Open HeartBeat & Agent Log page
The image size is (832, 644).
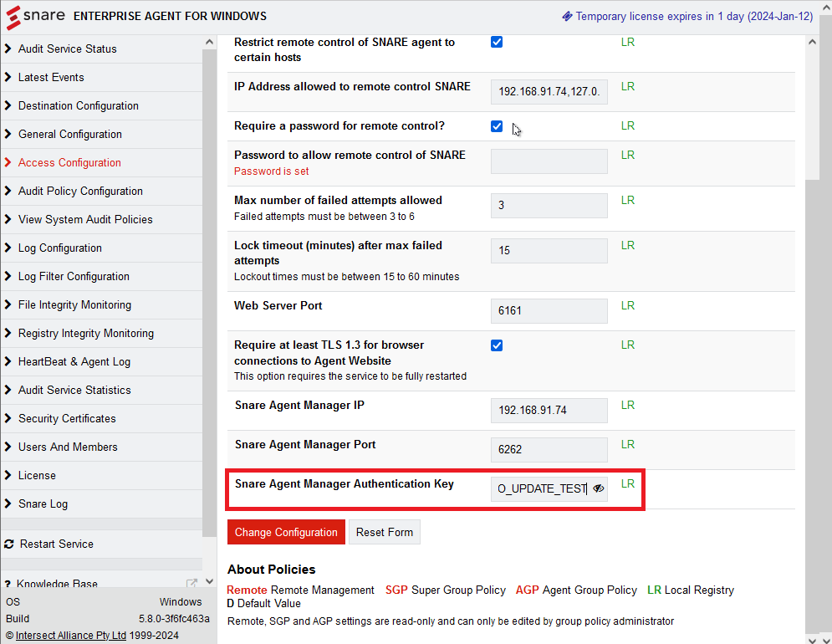click(74, 361)
